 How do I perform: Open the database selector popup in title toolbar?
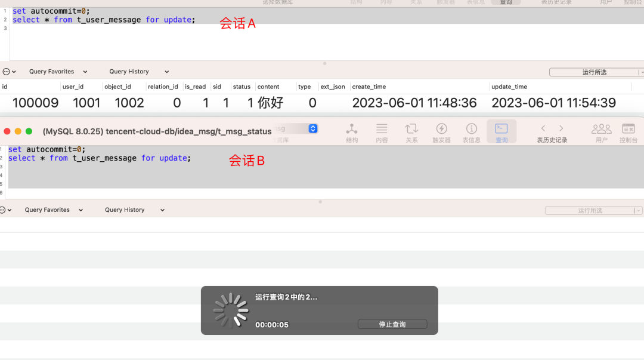[x=312, y=128]
